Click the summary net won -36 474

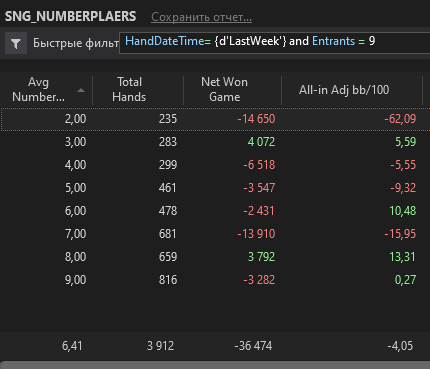click(253, 346)
